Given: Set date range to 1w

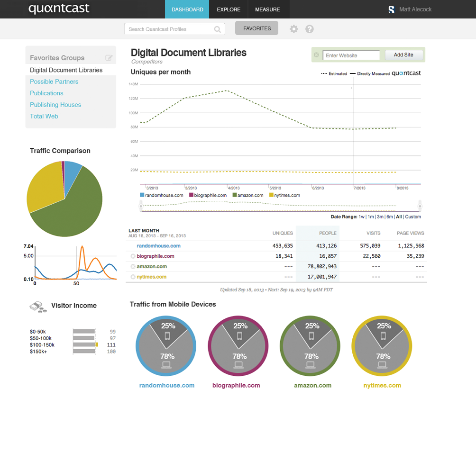Looking at the screenshot, I should pos(361,217).
